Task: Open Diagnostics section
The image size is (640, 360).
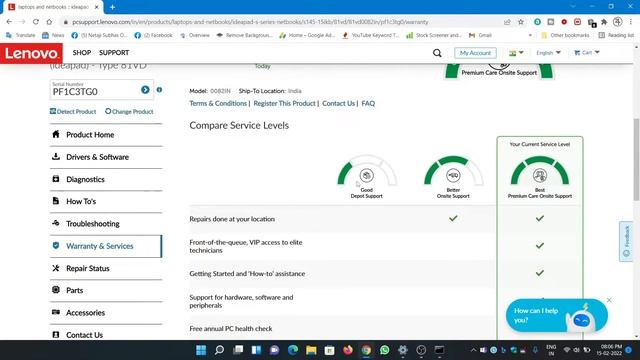Action: 106,179
